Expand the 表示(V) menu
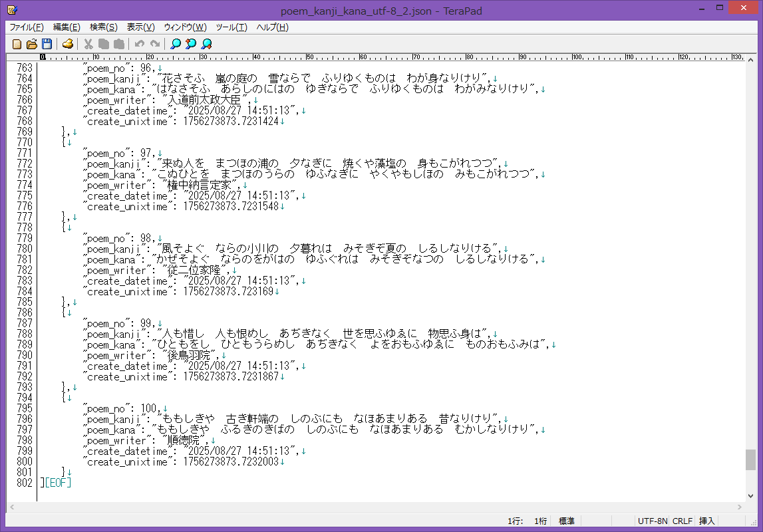 (140, 27)
